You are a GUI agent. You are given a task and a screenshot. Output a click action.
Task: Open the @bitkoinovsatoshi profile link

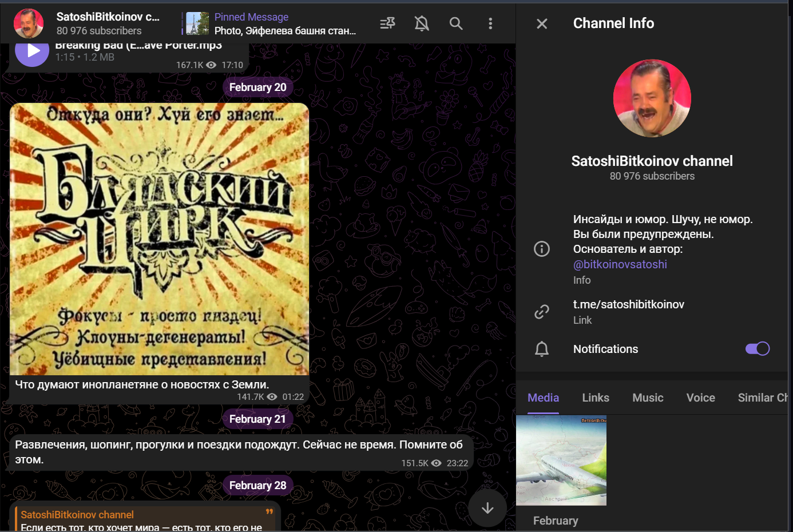(x=620, y=264)
